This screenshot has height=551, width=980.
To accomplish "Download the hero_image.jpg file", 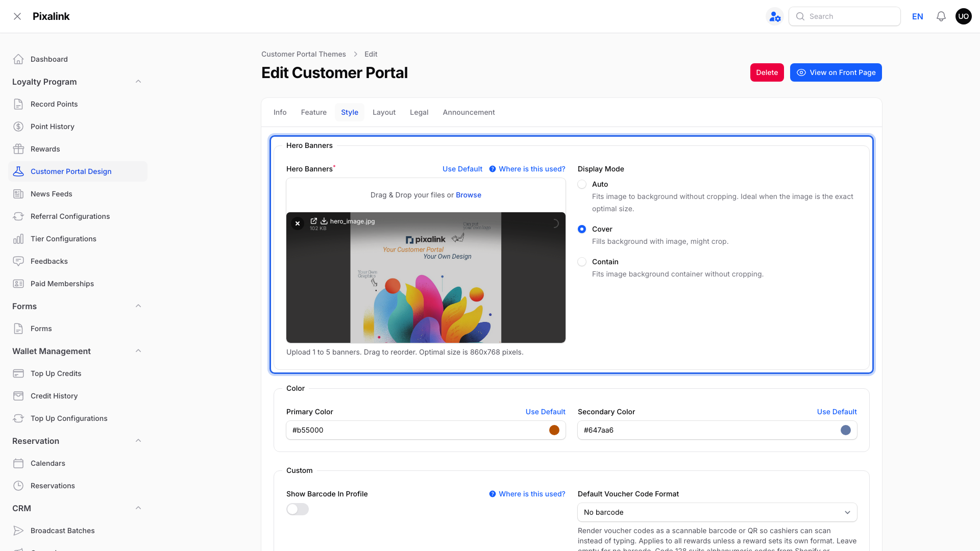I will [x=324, y=221].
